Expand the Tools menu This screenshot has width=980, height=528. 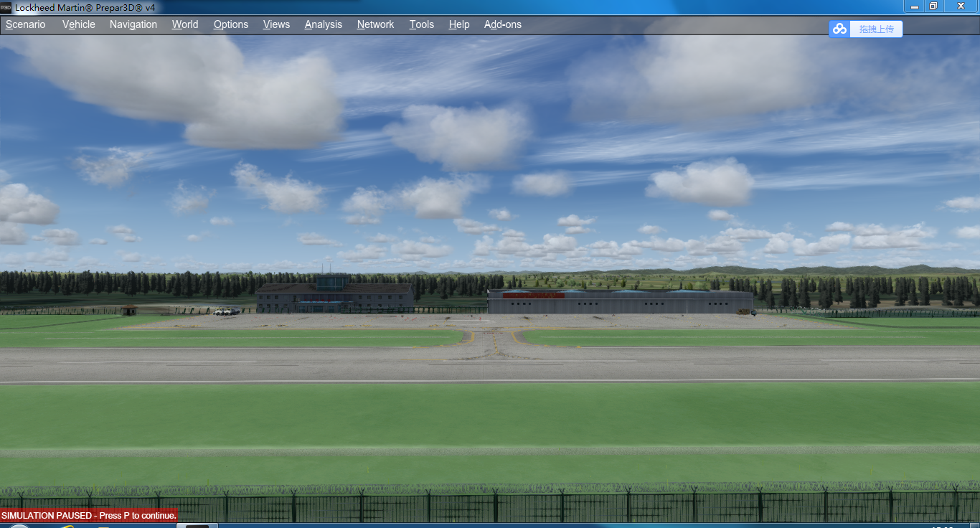coord(422,24)
